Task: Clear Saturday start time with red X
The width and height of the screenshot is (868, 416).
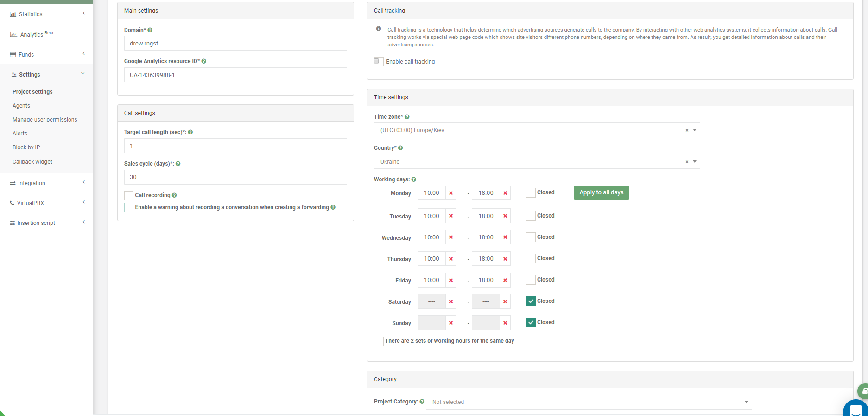Action: pos(451,301)
